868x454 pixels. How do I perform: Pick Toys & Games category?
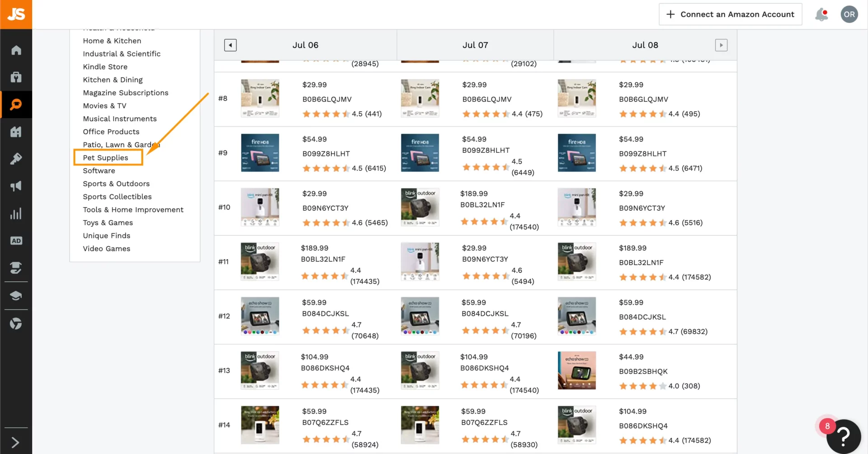click(108, 223)
